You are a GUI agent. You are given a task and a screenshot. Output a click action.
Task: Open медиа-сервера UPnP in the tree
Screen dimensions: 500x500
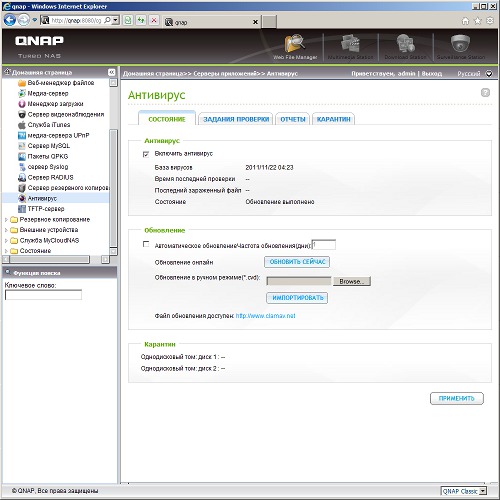coord(58,135)
